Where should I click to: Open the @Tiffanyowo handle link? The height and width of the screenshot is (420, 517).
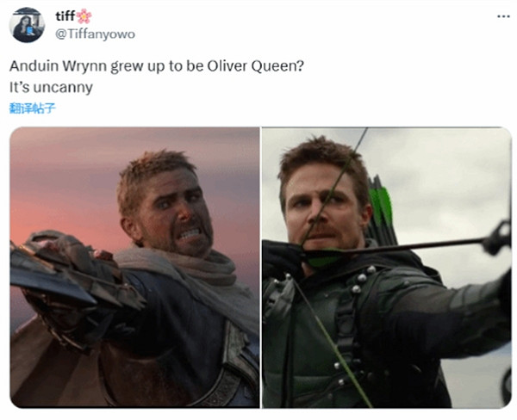(x=96, y=34)
